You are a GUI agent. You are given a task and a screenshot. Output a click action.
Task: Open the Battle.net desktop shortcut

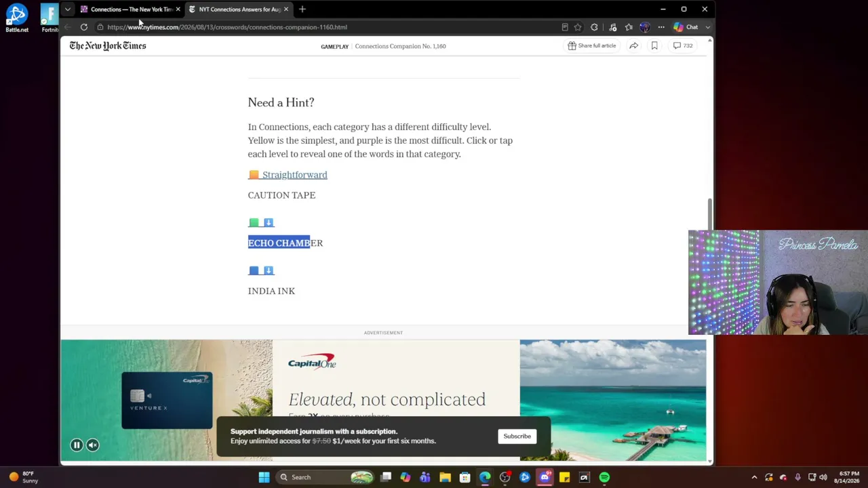(x=17, y=18)
